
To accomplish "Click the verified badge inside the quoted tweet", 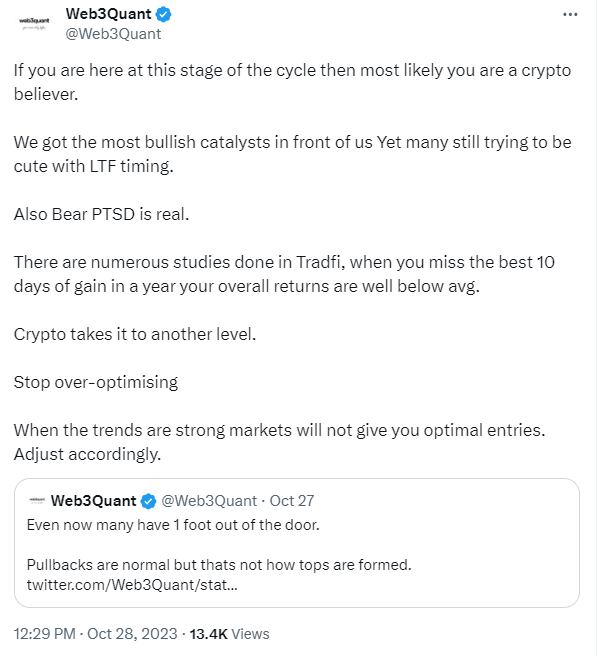I will 148,501.
